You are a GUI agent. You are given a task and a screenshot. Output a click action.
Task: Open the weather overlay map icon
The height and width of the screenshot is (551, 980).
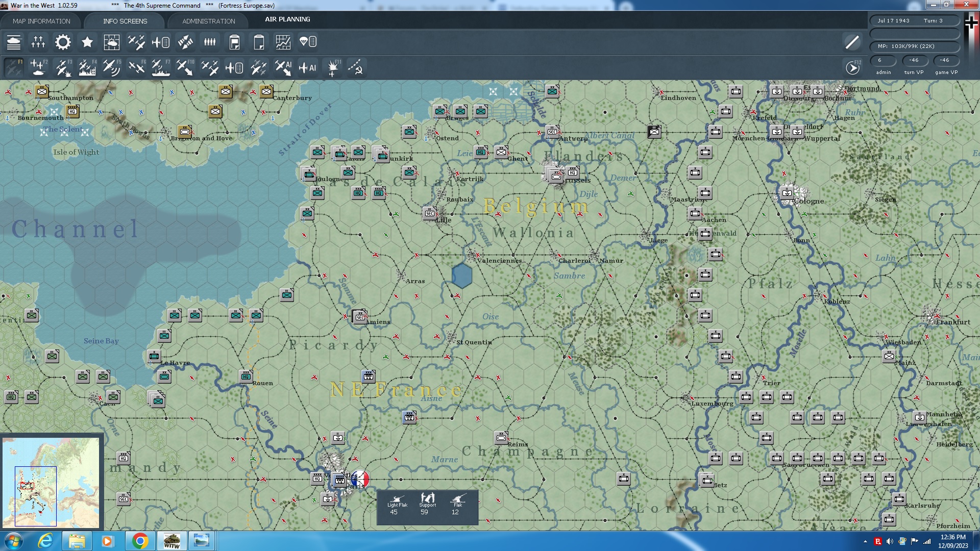click(x=112, y=42)
